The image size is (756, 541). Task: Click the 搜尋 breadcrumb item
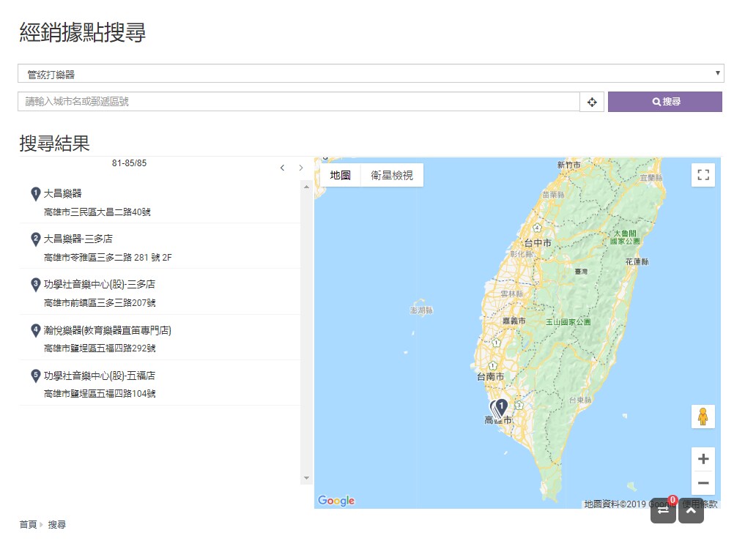[57, 524]
